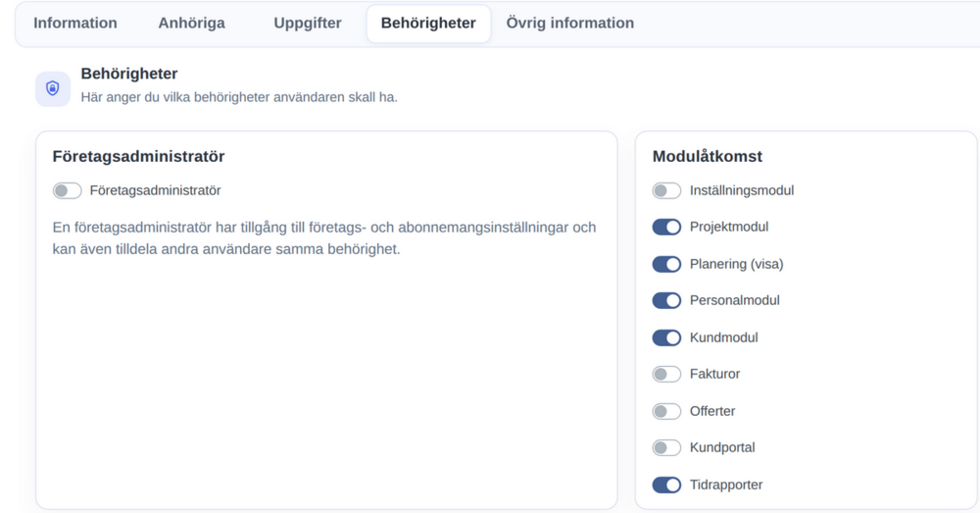The height and width of the screenshot is (513, 980).
Task: Turn on the Offerter switch
Action: pos(666,411)
